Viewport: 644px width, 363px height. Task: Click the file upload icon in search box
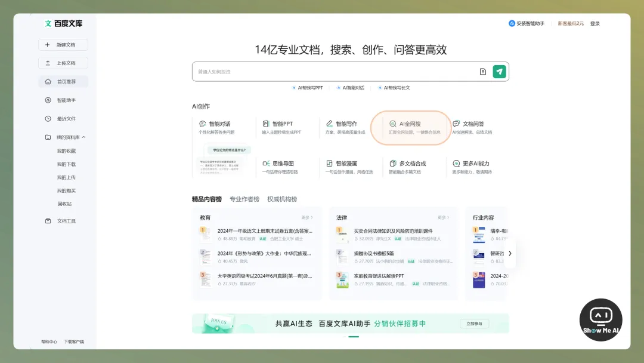point(483,72)
